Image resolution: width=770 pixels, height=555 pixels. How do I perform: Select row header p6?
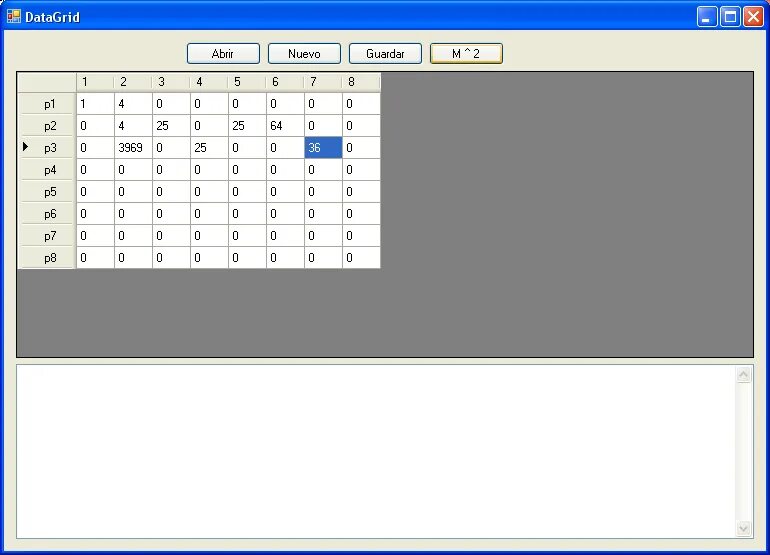point(47,214)
